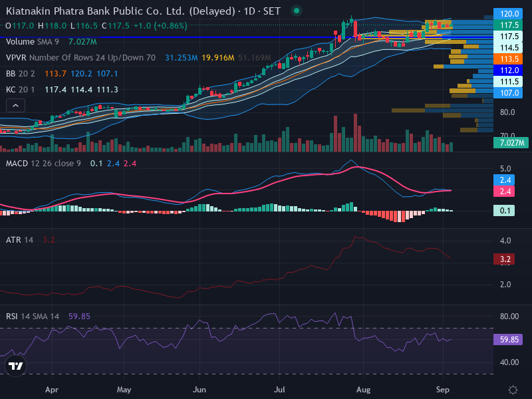
Task: Click the Jul label on time axis
Action: point(279,390)
